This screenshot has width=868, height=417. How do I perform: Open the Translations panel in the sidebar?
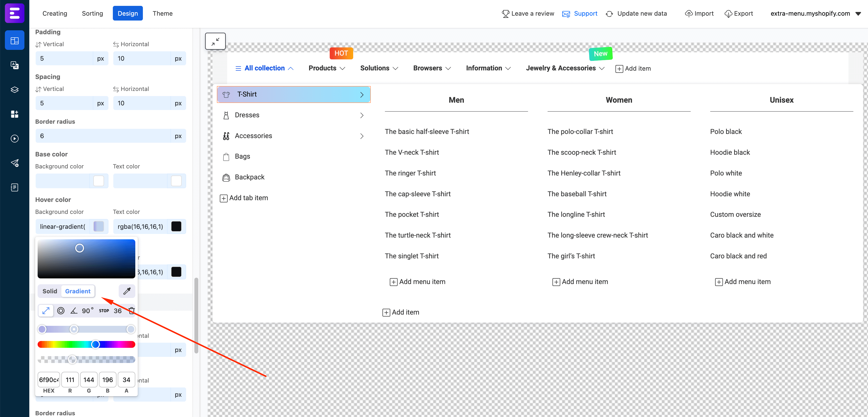(x=14, y=65)
